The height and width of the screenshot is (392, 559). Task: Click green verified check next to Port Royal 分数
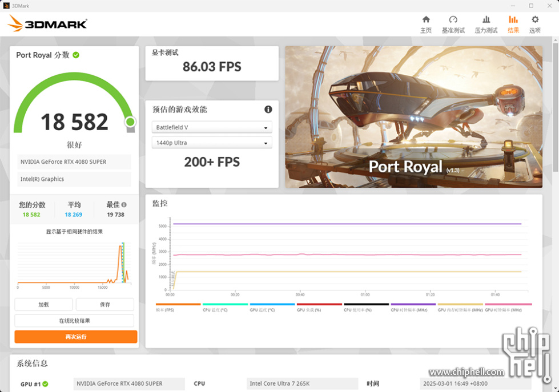pos(76,55)
